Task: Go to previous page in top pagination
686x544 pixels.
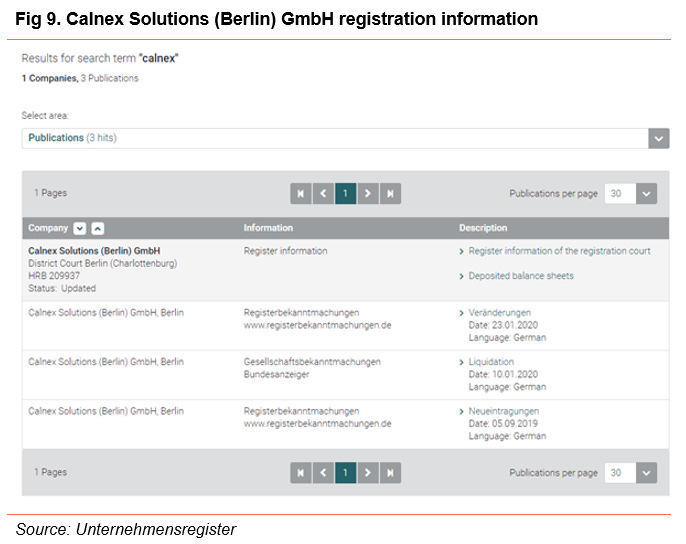Action: [x=323, y=193]
